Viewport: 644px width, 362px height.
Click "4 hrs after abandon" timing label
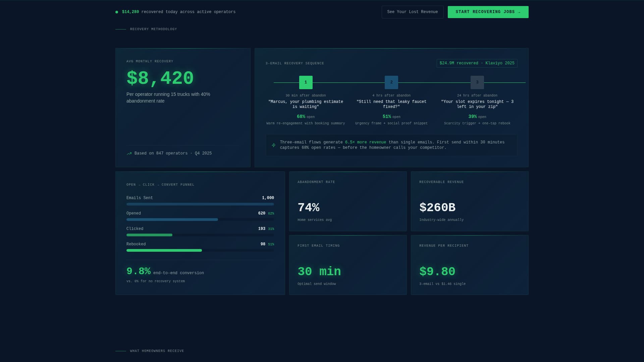[x=391, y=96]
